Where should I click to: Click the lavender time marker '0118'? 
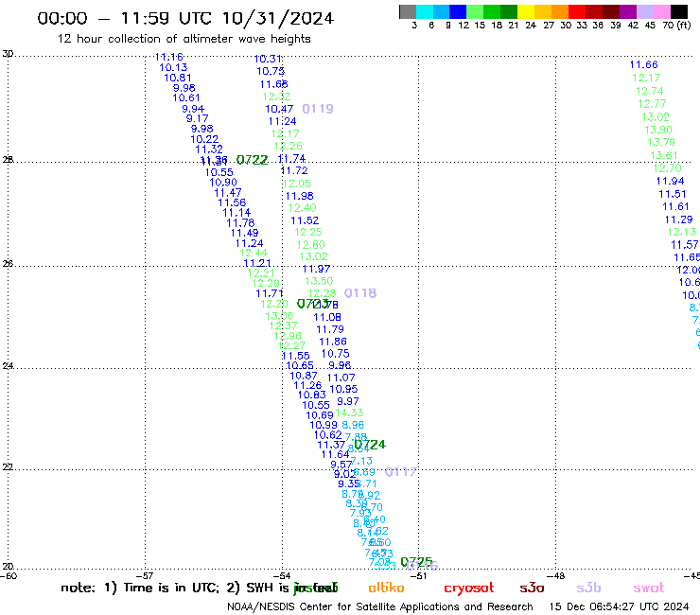[360, 293]
